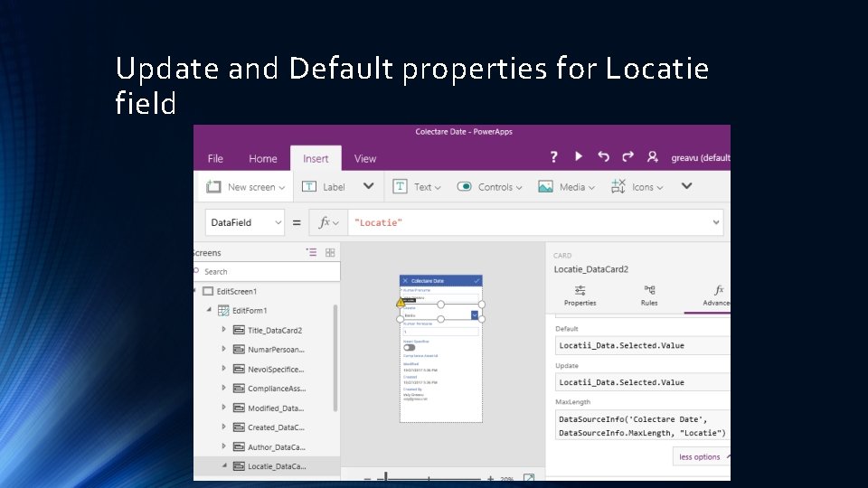The height and width of the screenshot is (488, 868).
Task: Switch screens panel to list view icon
Action: pyautogui.click(x=312, y=252)
